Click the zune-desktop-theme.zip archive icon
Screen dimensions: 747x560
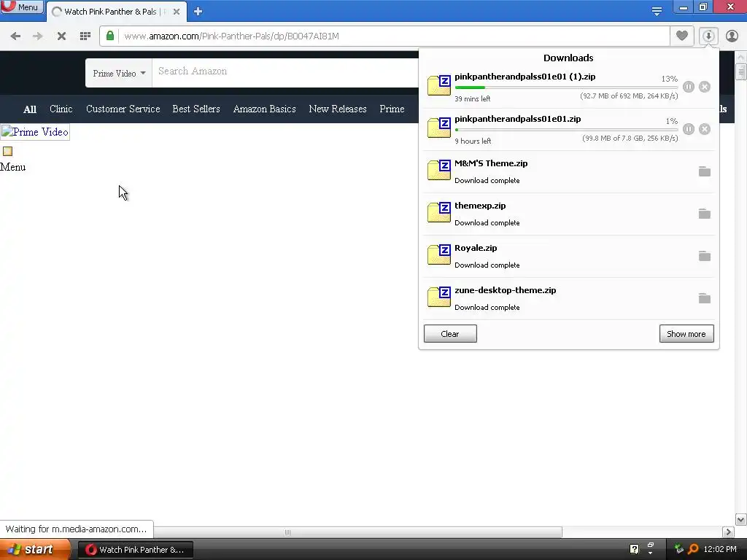point(438,297)
